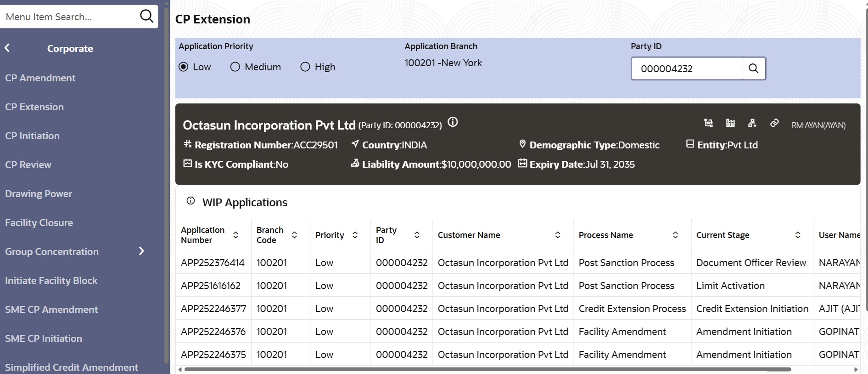Screen dimensions: 868x374
Task: Sort by Process Name column
Action: 675,235
